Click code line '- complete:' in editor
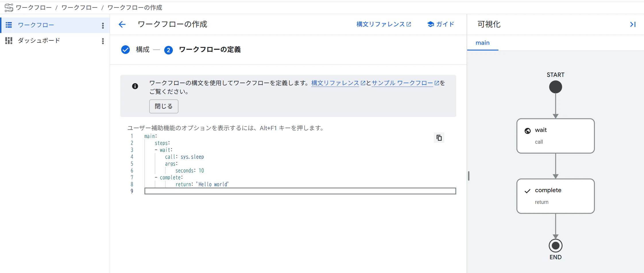Image resolution: width=644 pixels, height=273 pixels. pos(169,178)
